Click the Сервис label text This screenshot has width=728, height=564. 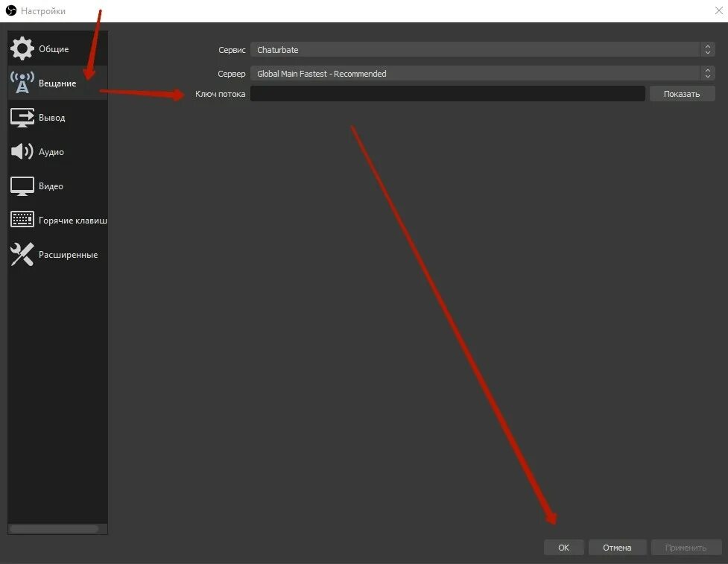pyautogui.click(x=232, y=50)
